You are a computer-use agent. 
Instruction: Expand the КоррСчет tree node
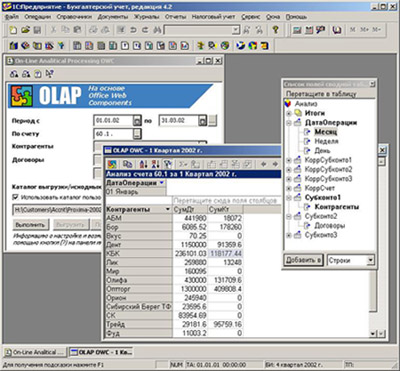click(x=289, y=188)
